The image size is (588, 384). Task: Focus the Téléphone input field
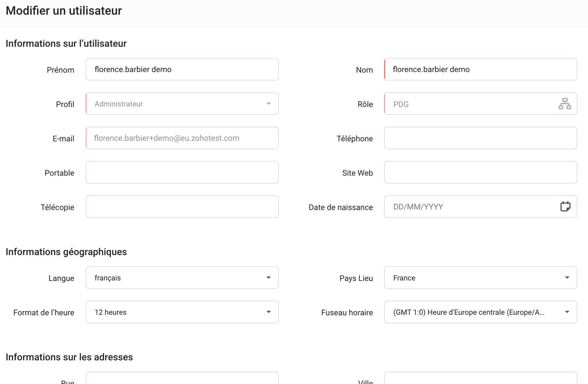point(480,138)
